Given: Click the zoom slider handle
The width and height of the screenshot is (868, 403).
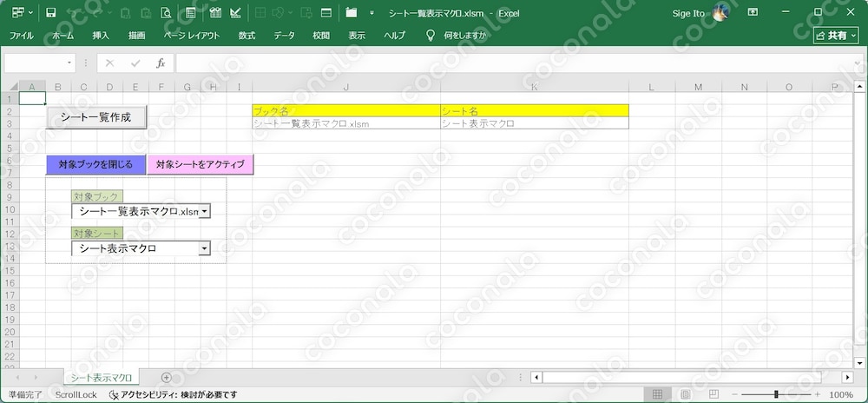Looking at the screenshot, I should pyautogui.click(x=776, y=394).
